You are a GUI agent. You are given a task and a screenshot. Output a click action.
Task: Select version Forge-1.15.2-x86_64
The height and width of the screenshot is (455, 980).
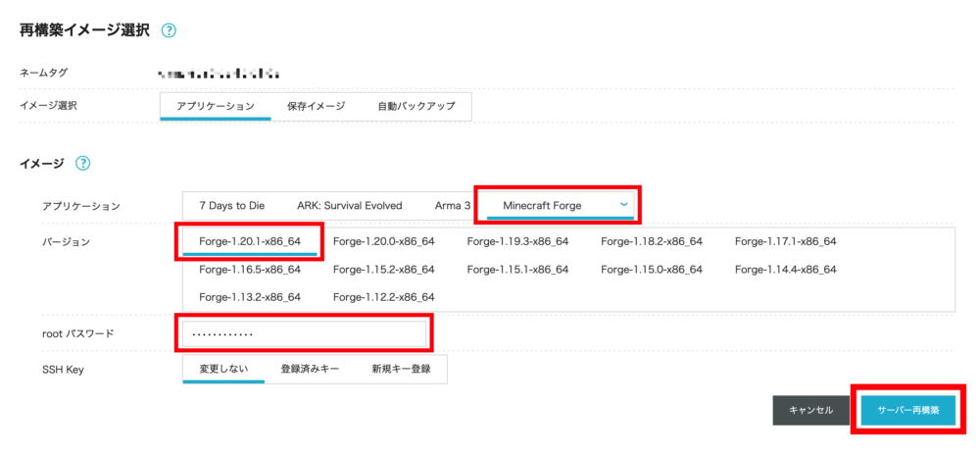(384, 270)
